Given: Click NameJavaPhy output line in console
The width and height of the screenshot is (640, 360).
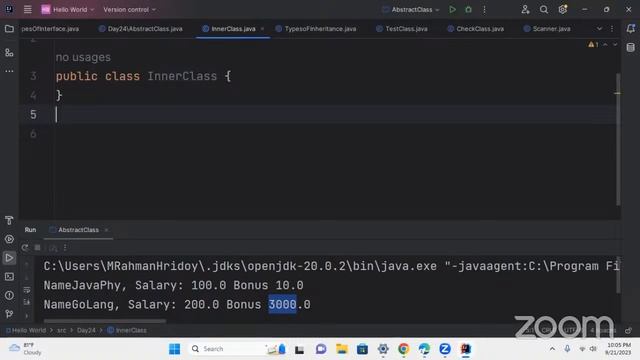Looking at the screenshot, I should click(x=173, y=285).
